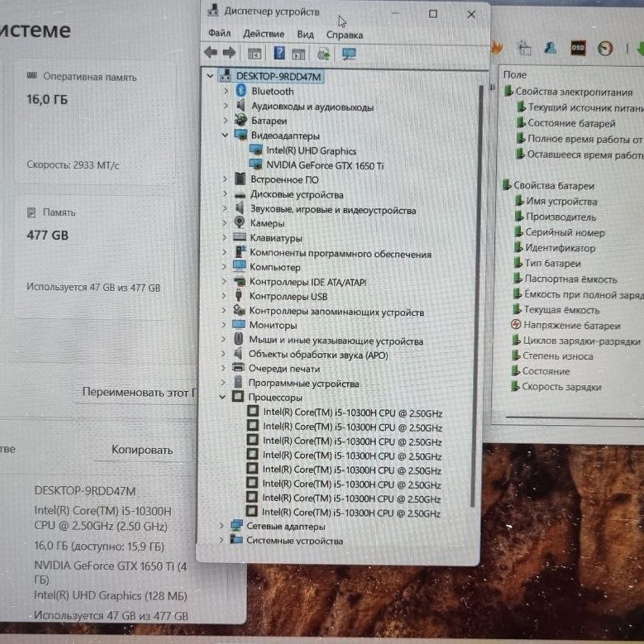Expand Звуковые, игровые и видеоустройства

click(225, 209)
